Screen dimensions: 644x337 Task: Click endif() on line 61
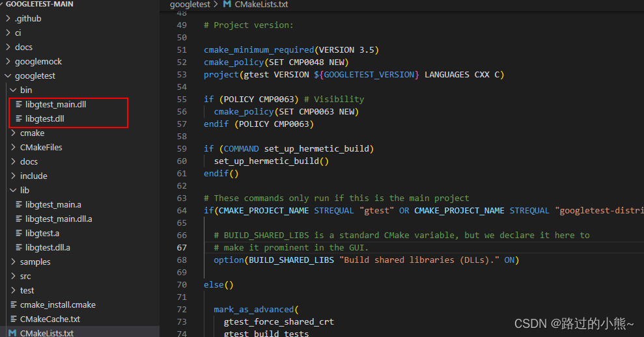coord(221,173)
